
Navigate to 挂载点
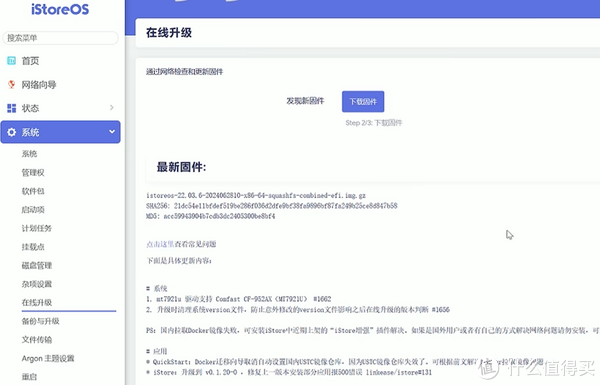tap(33, 247)
